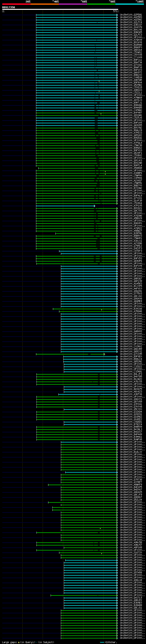Image resolution: width=146 pixels, height=644 pixels.
Task: Select hit label UniRef100_B9RTJ1
Action: click(131, 103)
